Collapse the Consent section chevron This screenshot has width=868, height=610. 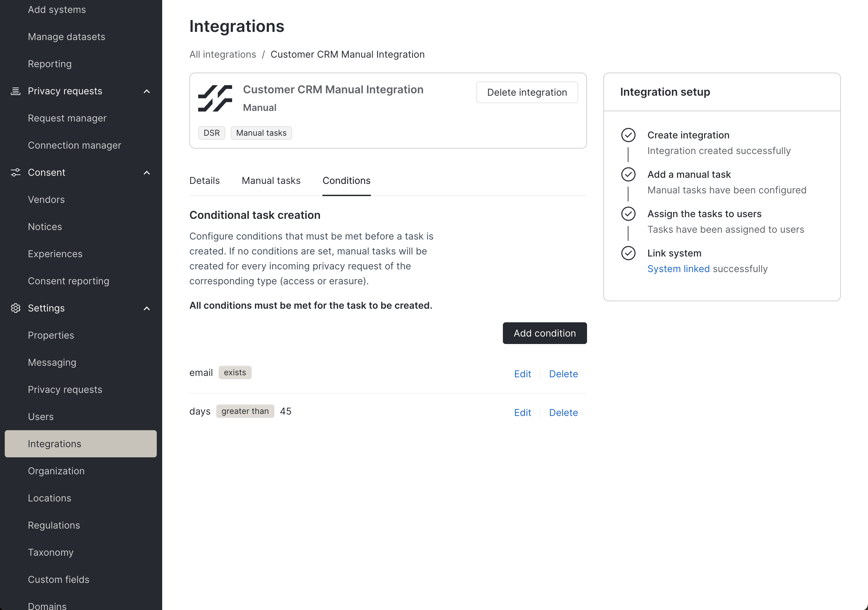point(147,173)
